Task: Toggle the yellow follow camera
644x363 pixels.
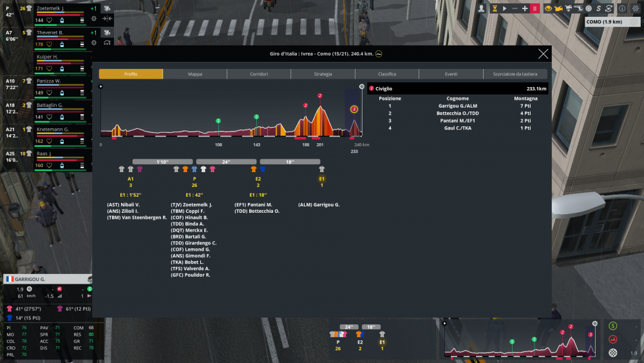Action: (x=558, y=8)
